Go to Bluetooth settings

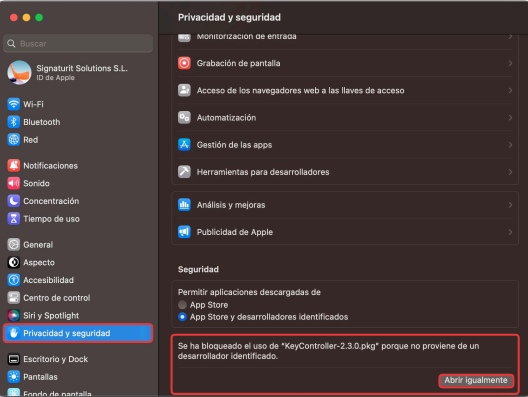(x=78, y=122)
